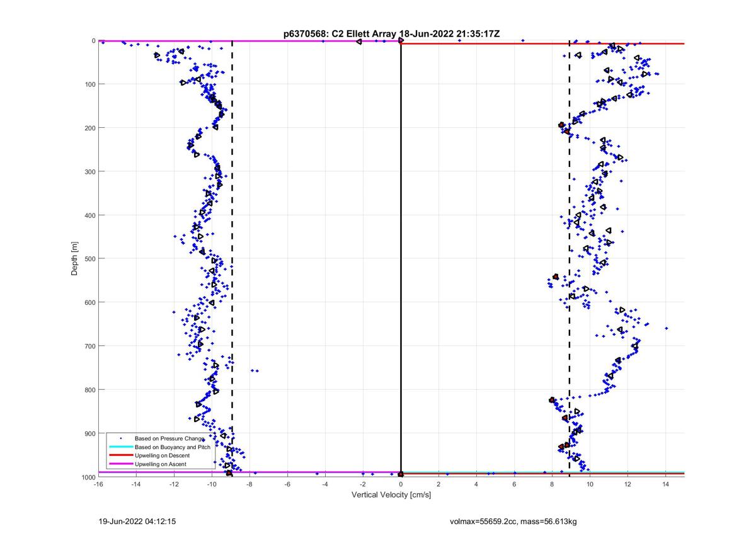
Task: Click the velocity axis '0' tick label
Action: (401, 484)
